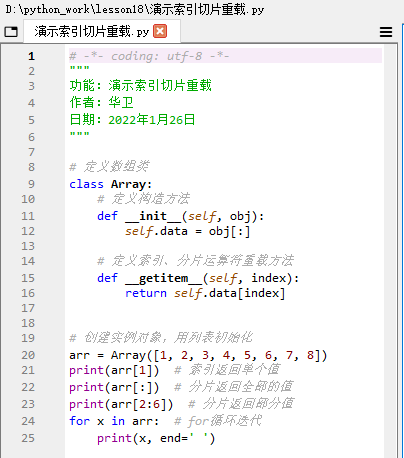This screenshot has width=404, height=458.
Task: Click the arr = Array([1, 2, ...]) line
Action: 198,355
